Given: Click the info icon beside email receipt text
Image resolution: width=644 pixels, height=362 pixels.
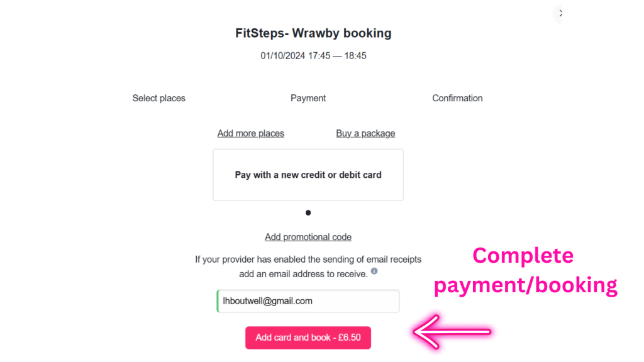Looking at the screenshot, I should pyautogui.click(x=374, y=271).
